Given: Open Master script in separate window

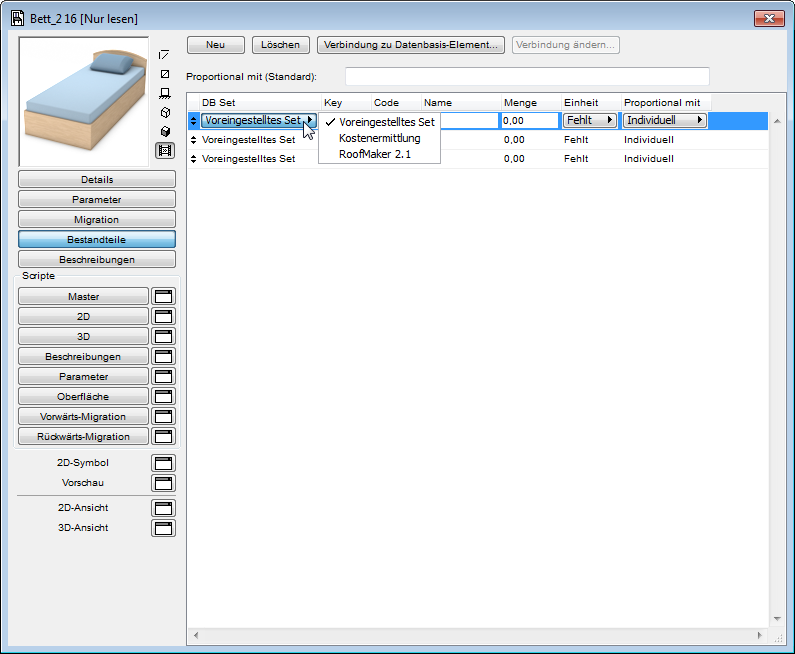Looking at the screenshot, I should (x=163, y=296).
